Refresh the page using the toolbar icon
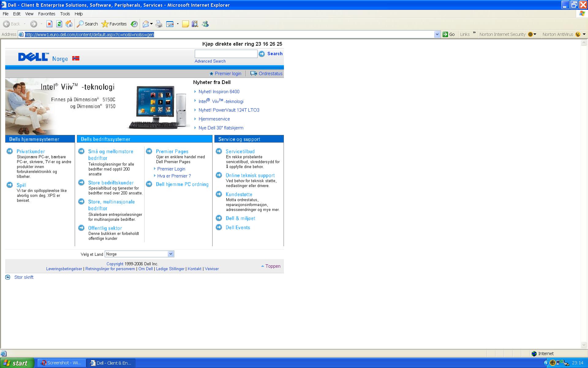This screenshot has height=368, width=588. [x=59, y=24]
